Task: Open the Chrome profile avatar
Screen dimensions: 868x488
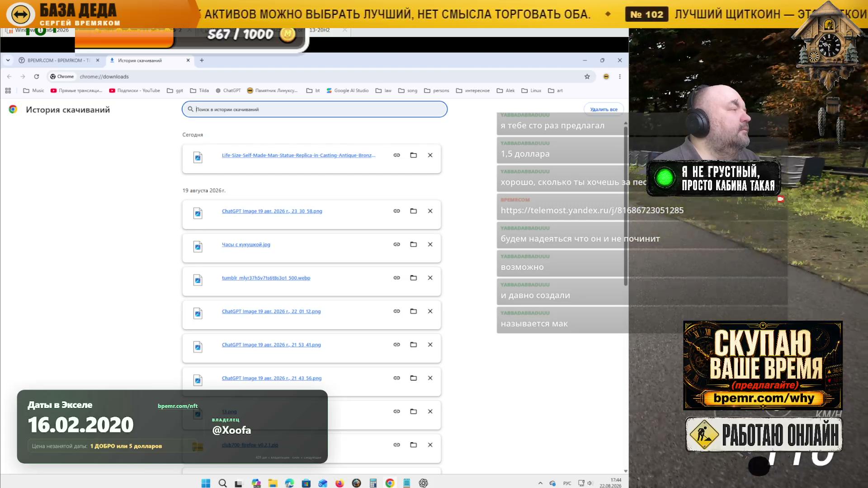Action: [606, 76]
